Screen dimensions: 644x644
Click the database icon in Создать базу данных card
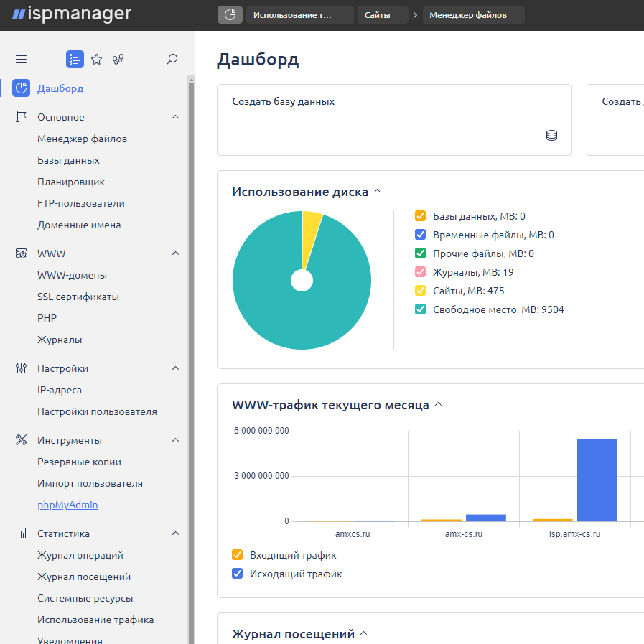click(551, 135)
